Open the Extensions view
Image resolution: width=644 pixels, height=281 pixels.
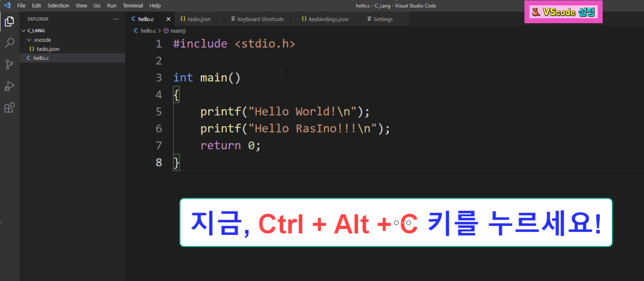point(9,108)
